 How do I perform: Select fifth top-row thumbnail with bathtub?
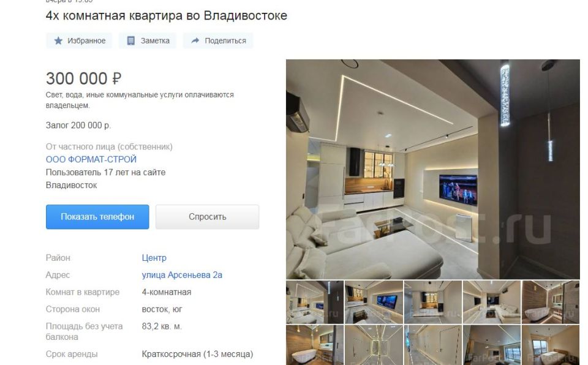click(551, 302)
